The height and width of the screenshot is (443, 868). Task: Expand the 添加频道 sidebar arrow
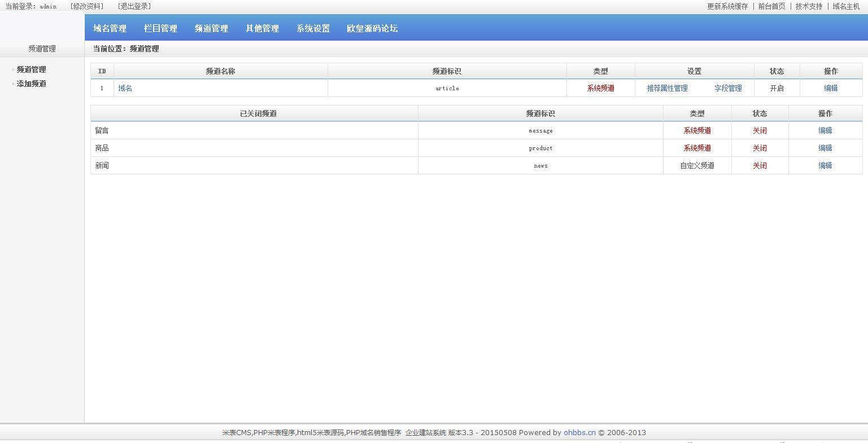(x=11, y=83)
